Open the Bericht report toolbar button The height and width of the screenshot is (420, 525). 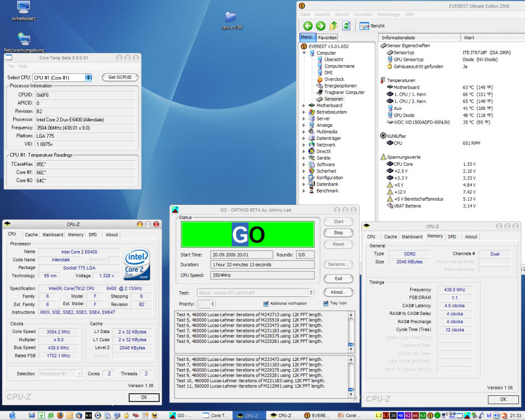[372, 26]
